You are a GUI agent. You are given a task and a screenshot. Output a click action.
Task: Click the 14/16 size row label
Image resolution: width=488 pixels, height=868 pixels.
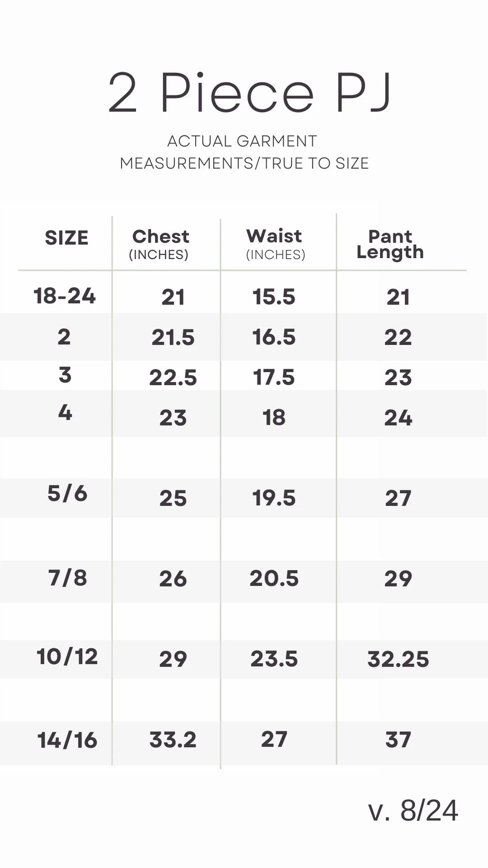click(x=67, y=740)
